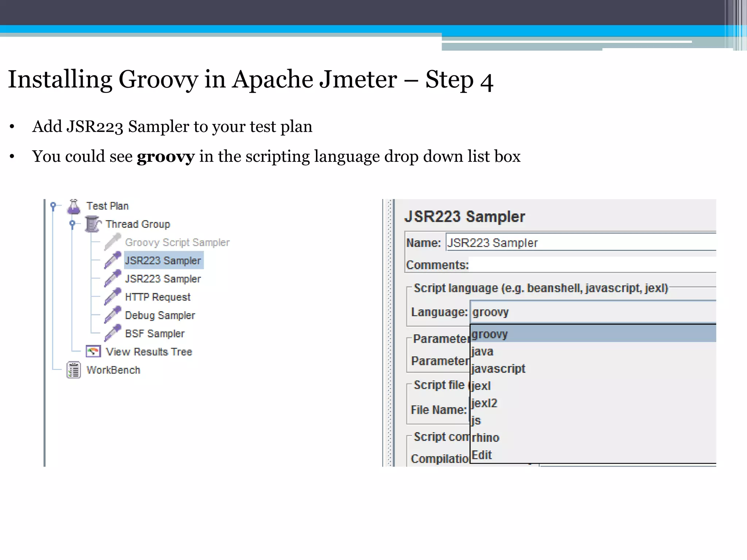Select the BSF Sampler tree row
Image resolution: width=747 pixels, height=560 pixels.
coord(155,333)
